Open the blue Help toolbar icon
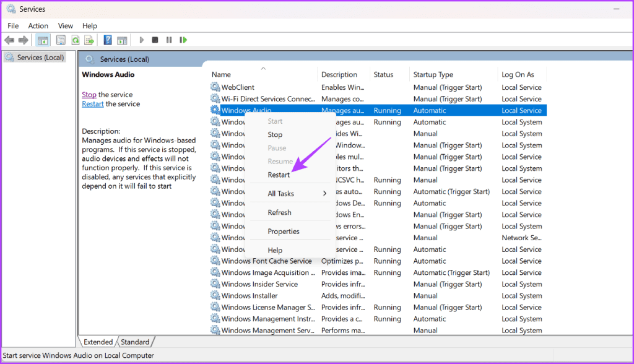 [x=108, y=40]
